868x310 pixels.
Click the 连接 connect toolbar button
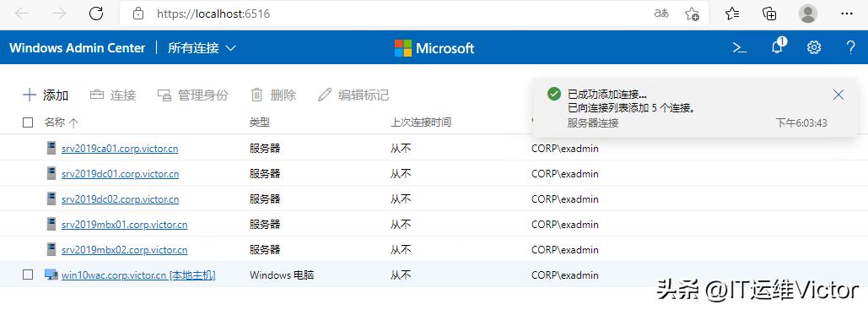[x=113, y=95]
